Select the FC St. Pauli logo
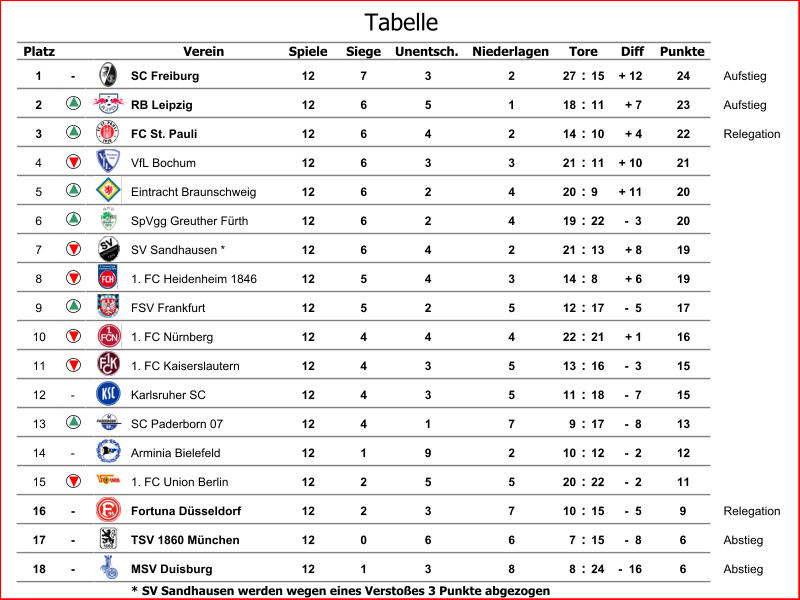 [x=108, y=133]
